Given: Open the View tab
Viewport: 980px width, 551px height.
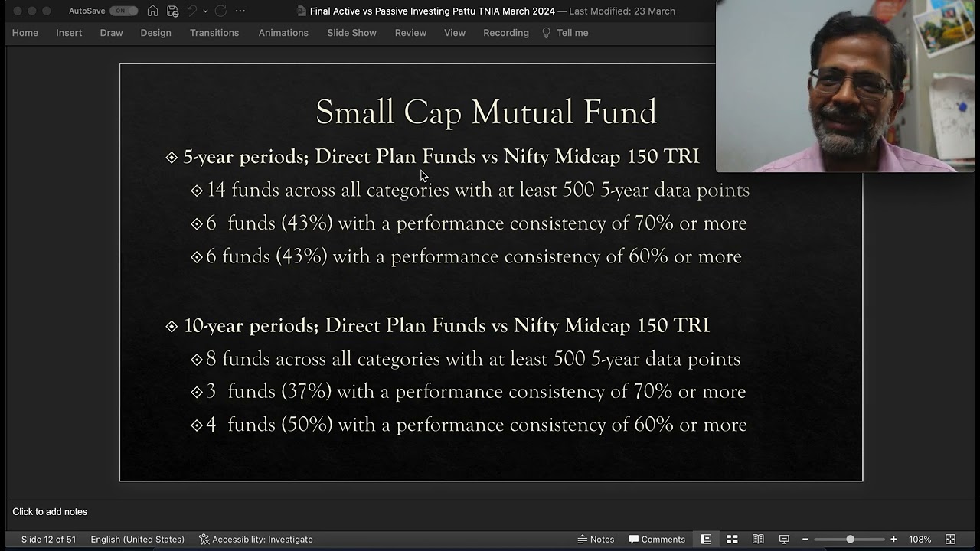Looking at the screenshot, I should point(455,33).
